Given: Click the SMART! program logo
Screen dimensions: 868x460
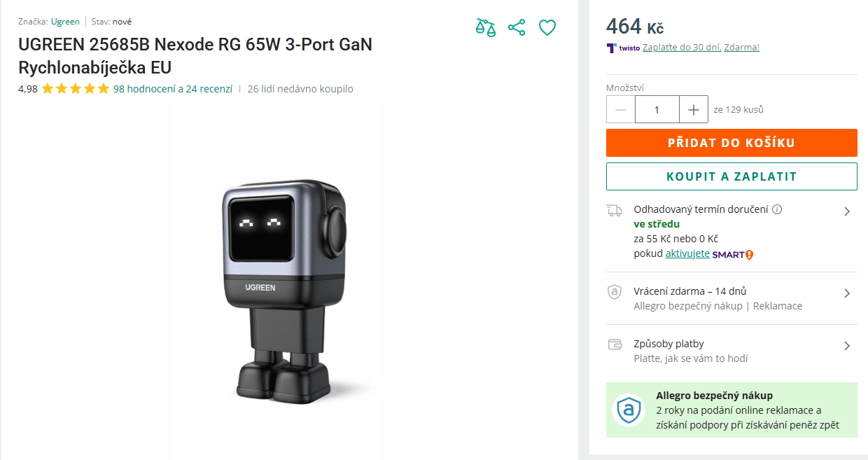Looking at the screenshot, I should [732, 253].
